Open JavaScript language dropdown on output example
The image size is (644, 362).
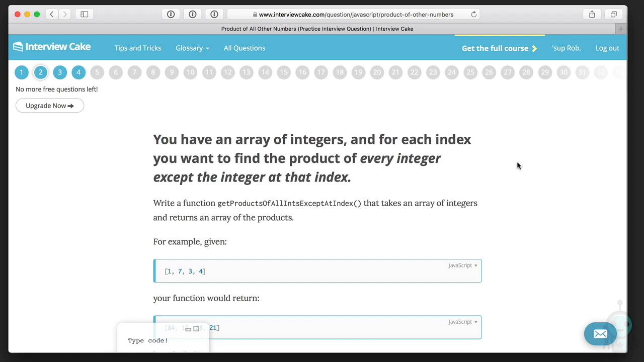tap(463, 322)
